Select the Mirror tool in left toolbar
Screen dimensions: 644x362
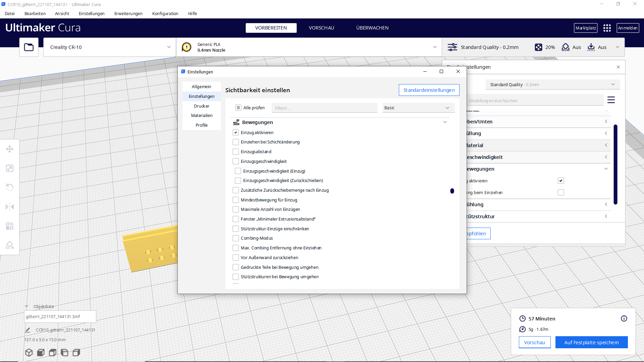tap(10, 206)
